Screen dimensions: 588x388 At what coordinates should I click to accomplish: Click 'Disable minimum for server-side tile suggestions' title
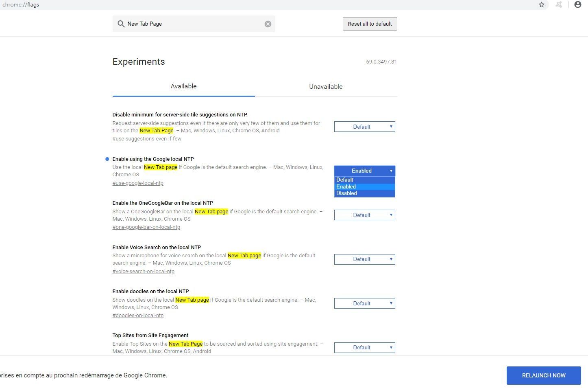coord(180,115)
